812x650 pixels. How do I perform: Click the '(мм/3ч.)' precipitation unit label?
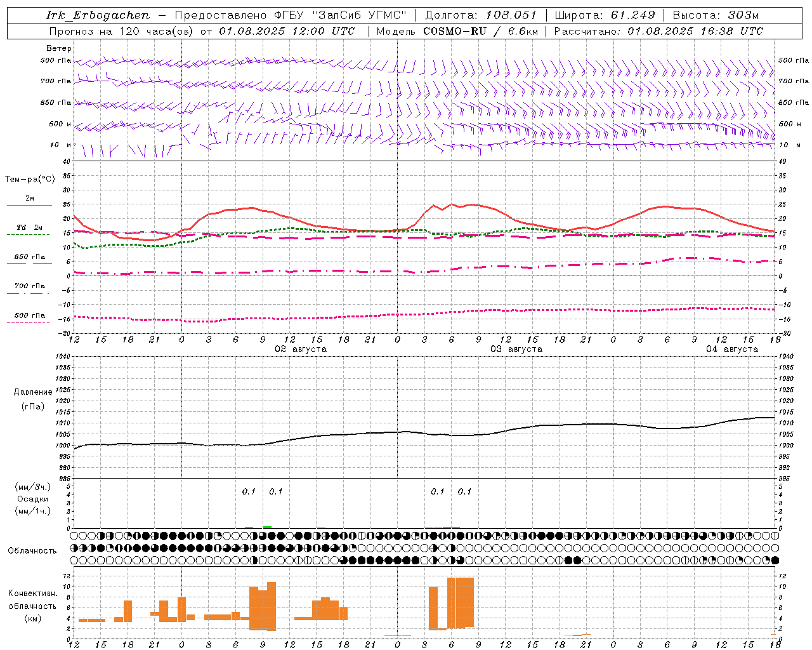pyautogui.click(x=32, y=487)
